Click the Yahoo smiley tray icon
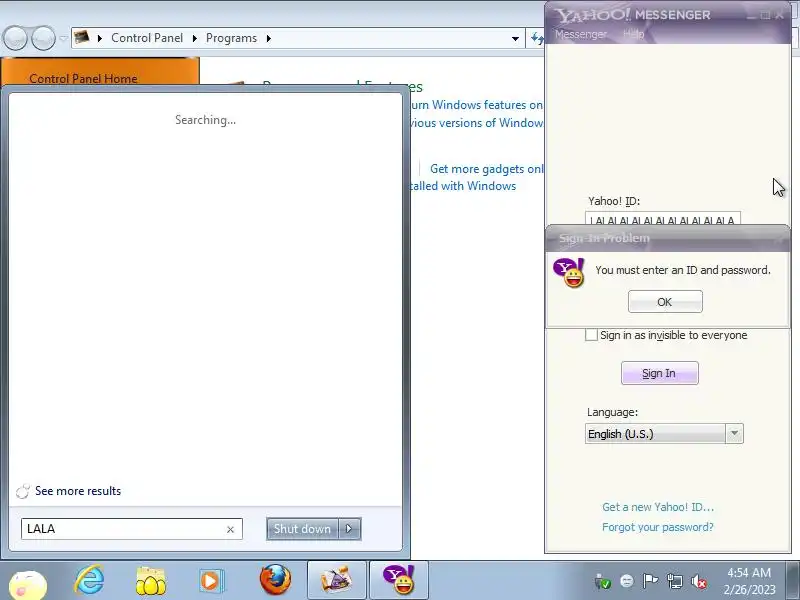This screenshot has width=800, height=600. pyautogui.click(x=627, y=581)
